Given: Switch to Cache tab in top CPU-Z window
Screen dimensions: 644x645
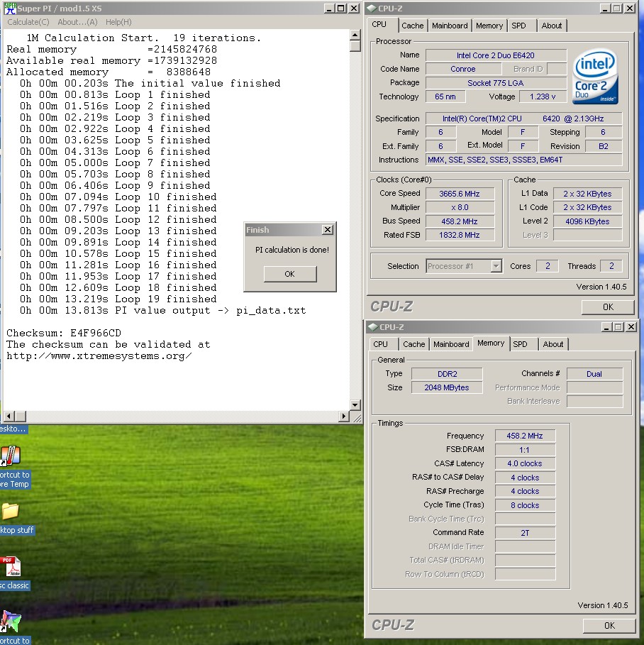Looking at the screenshot, I should [x=413, y=26].
